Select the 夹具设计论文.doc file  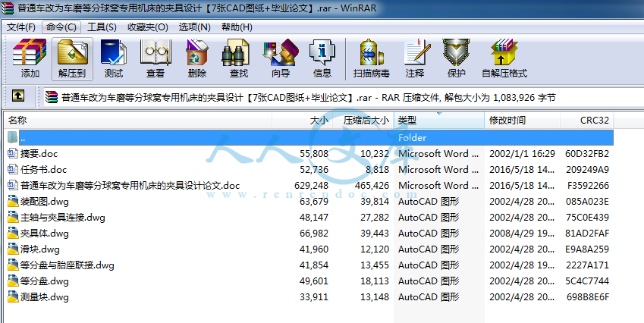point(130,186)
